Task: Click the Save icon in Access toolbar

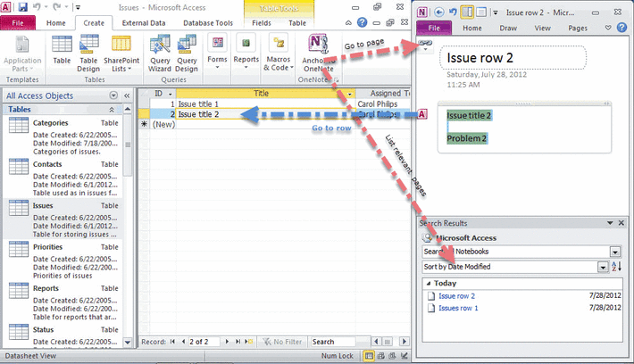Action: click(x=22, y=7)
